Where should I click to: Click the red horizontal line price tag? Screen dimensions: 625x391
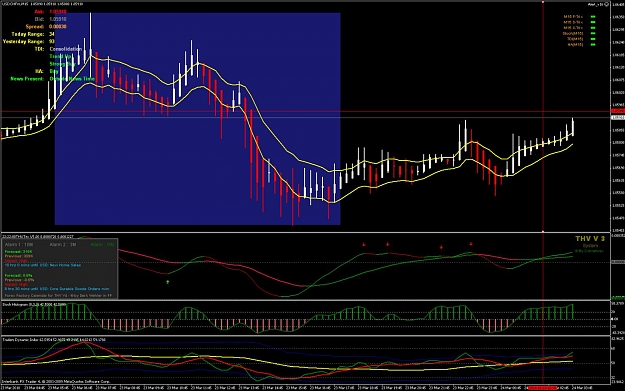pos(618,111)
